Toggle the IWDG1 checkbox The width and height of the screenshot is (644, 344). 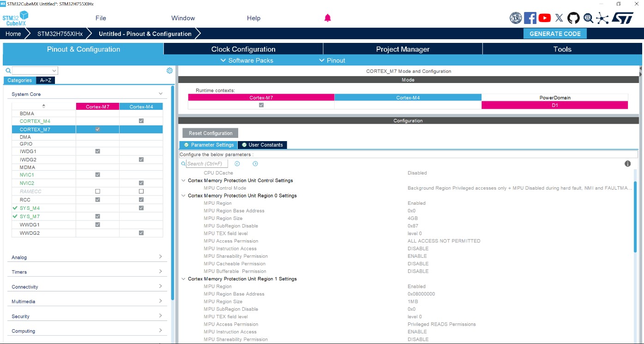coord(97,151)
